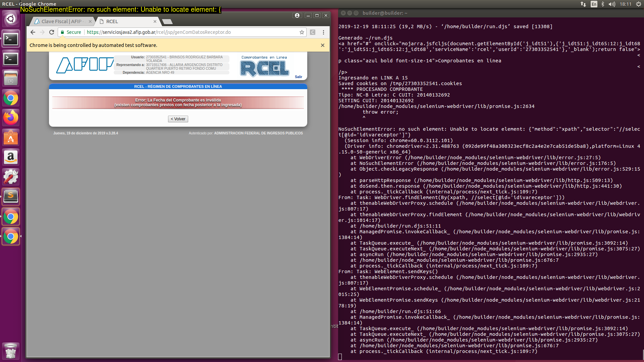Launch Firefox from the launcher
This screenshot has height=362, width=644.
coord(11,118)
